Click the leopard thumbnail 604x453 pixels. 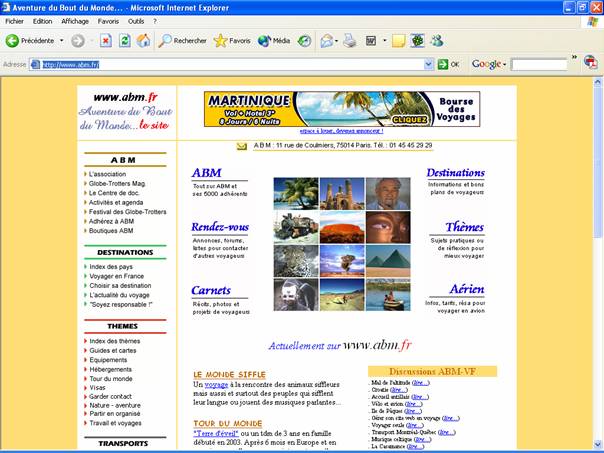pos(296,261)
